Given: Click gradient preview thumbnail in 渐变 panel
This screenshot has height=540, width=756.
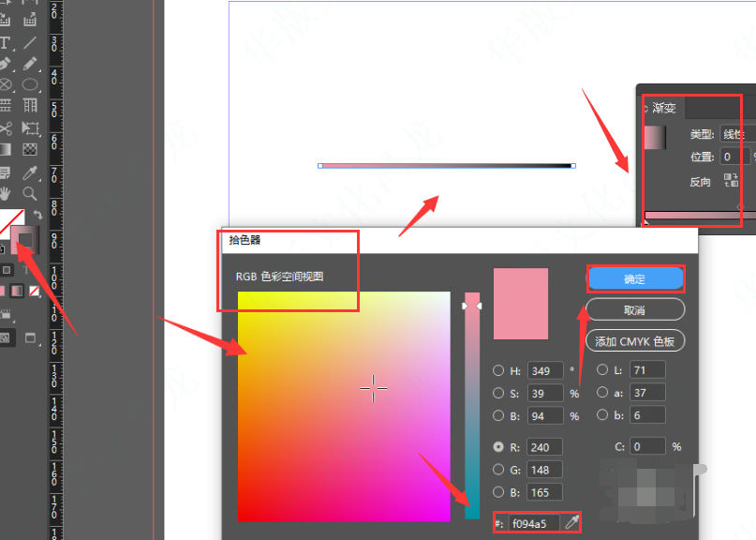Looking at the screenshot, I should click(655, 137).
